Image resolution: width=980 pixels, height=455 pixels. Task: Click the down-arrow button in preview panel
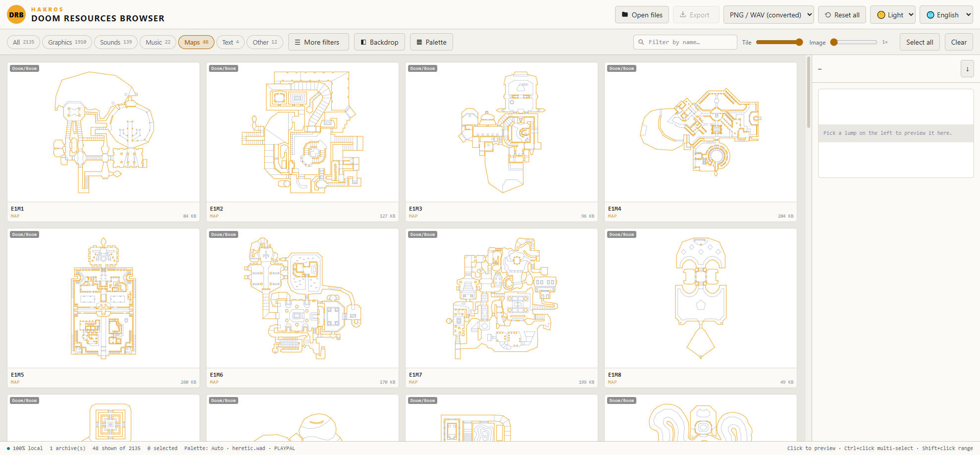click(x=967, y=69)
